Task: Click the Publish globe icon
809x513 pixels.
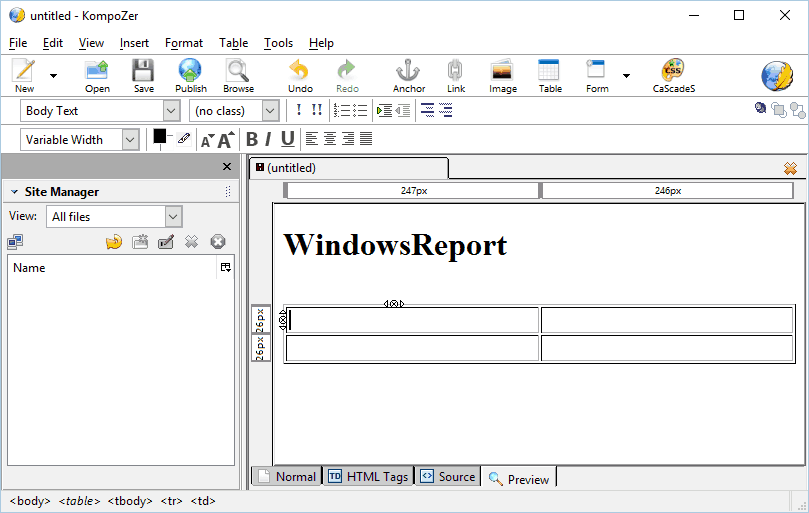Action: 190,75
